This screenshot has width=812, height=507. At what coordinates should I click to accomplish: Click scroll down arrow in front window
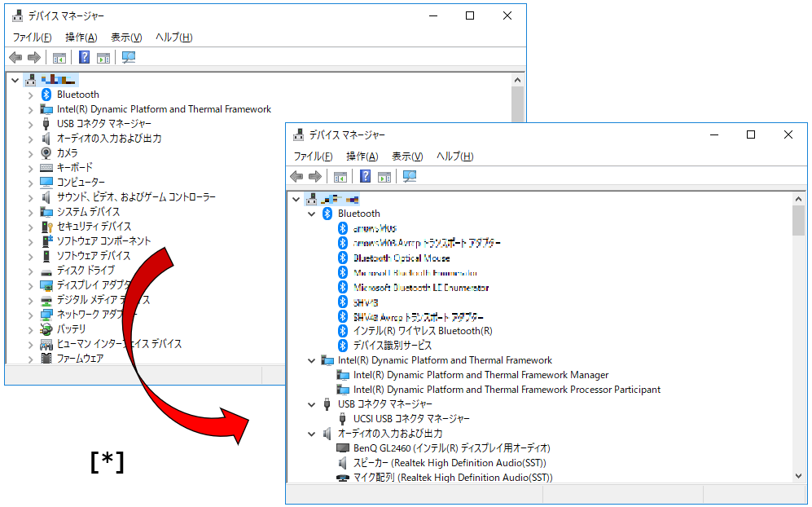point(798,475)
